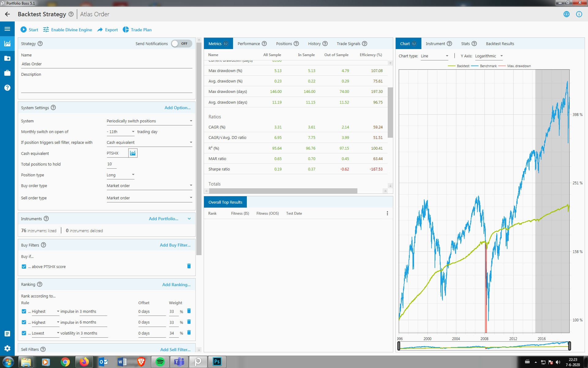Click the back arrow icon
The width and height of the screenshot is (588, 368).
pos(7,14)
